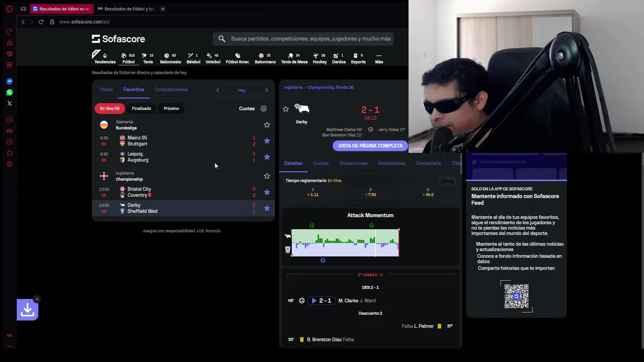Open Estadísticas match tab
This screenshot has width=644, height=362.
pyautogui.click(x=391, y=163)
